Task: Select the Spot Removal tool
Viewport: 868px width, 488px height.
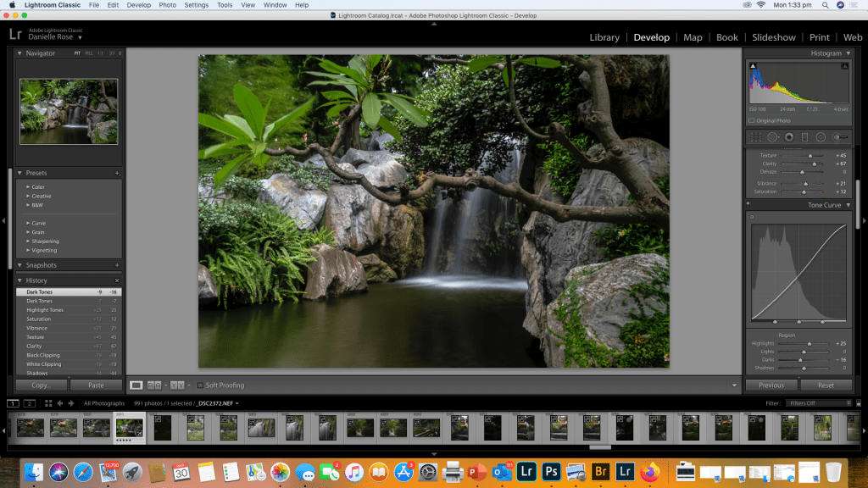Action: [772, 137]
